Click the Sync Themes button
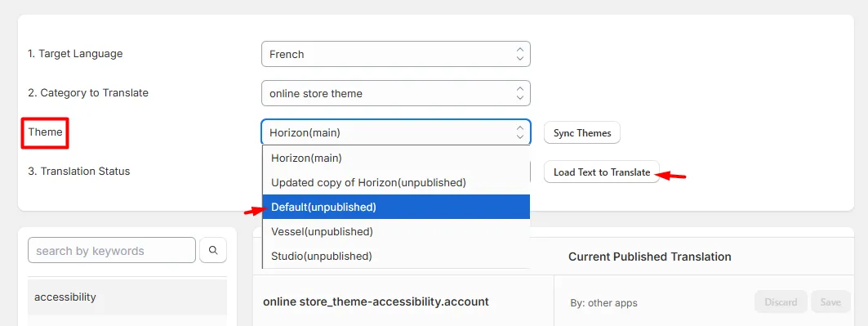The image size is (868, 326). click(x=582, y=133)
